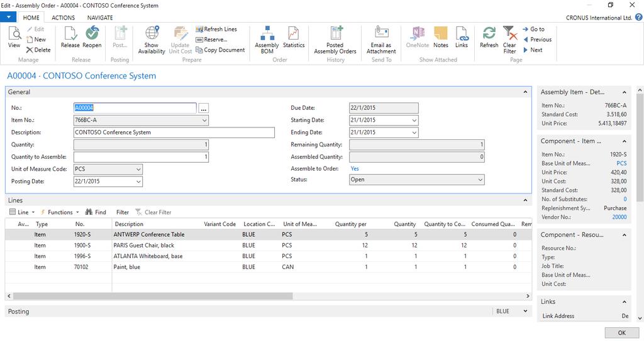Image resolution: width=644 pixels, height=341 pixels.
Task: Click Email as Attachment
Action: (x=381, y=40)
